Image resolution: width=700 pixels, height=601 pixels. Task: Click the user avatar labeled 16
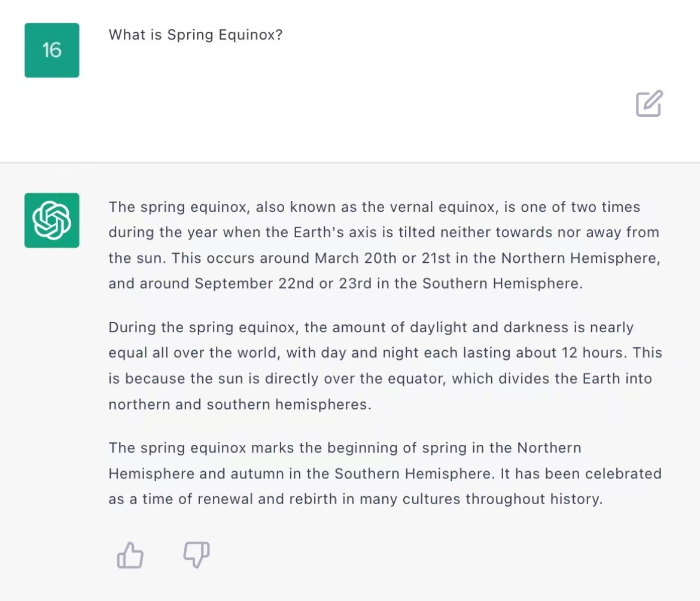(x=52, y=50)
